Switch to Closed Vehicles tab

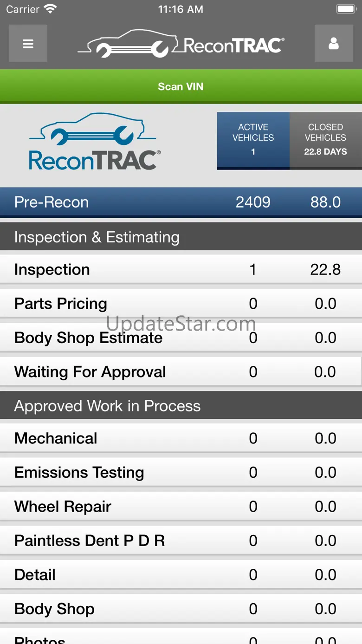(x=325, y=139)
